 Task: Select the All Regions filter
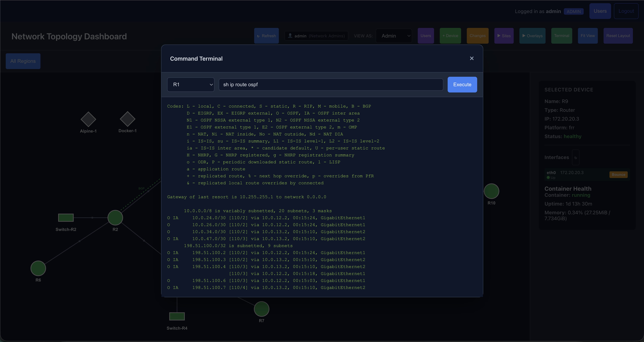coord(23,61)
